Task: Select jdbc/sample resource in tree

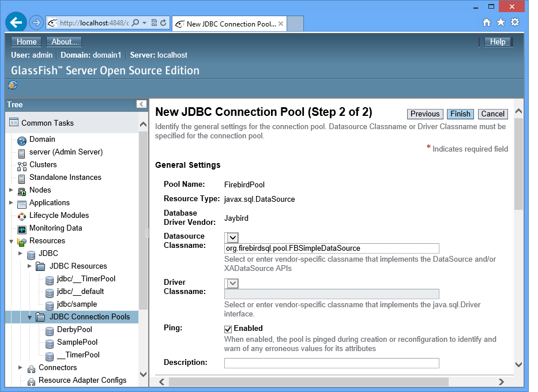Action: (77, 304)
